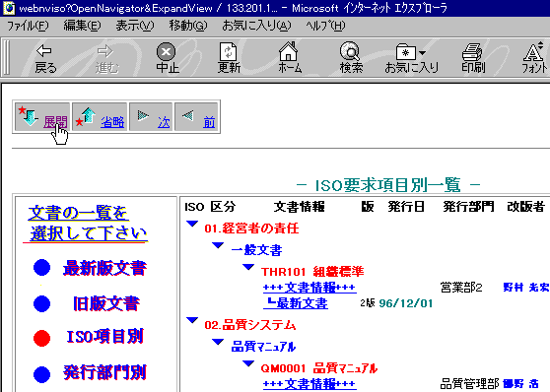This screenshot has width=550, height=392.
Task: Open 検索 (Search) from the toolbar
Action: tap(351, 58)
